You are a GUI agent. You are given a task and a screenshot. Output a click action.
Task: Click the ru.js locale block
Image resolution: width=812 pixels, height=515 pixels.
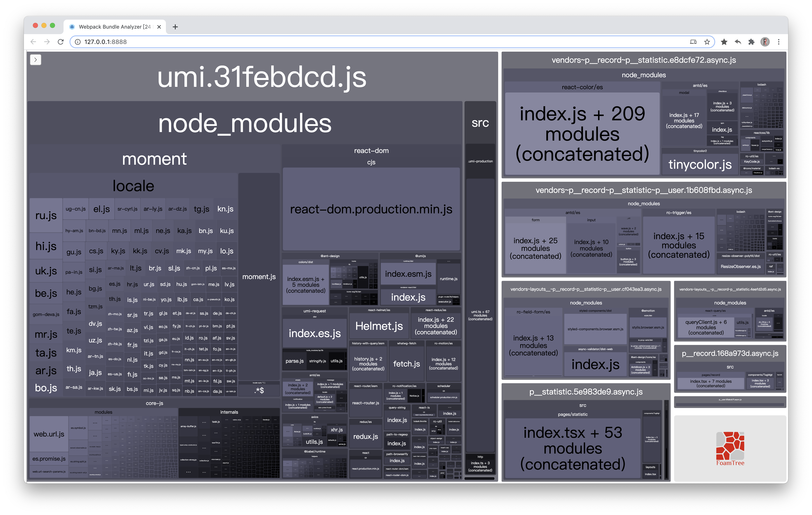coord(46,215)
